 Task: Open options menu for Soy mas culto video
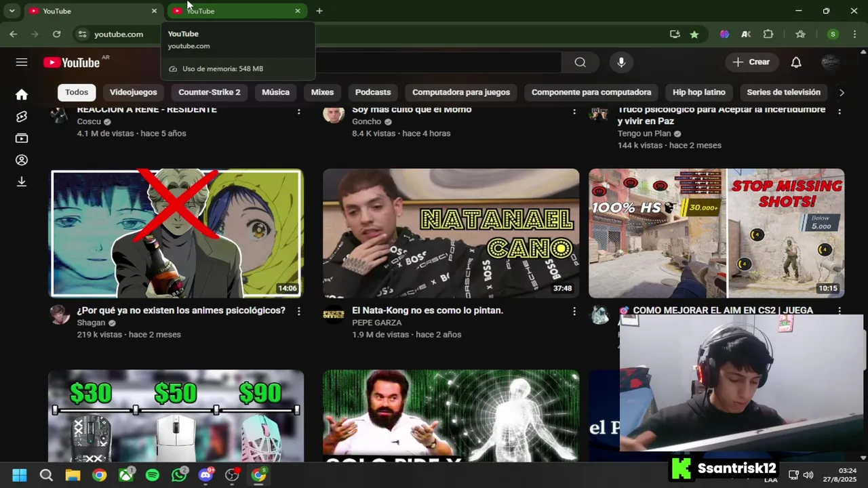574,111
